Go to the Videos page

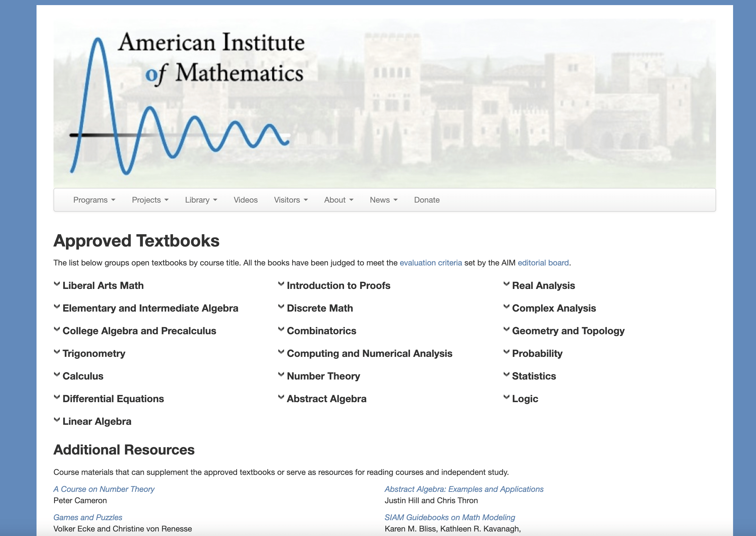tap(245, 200)
